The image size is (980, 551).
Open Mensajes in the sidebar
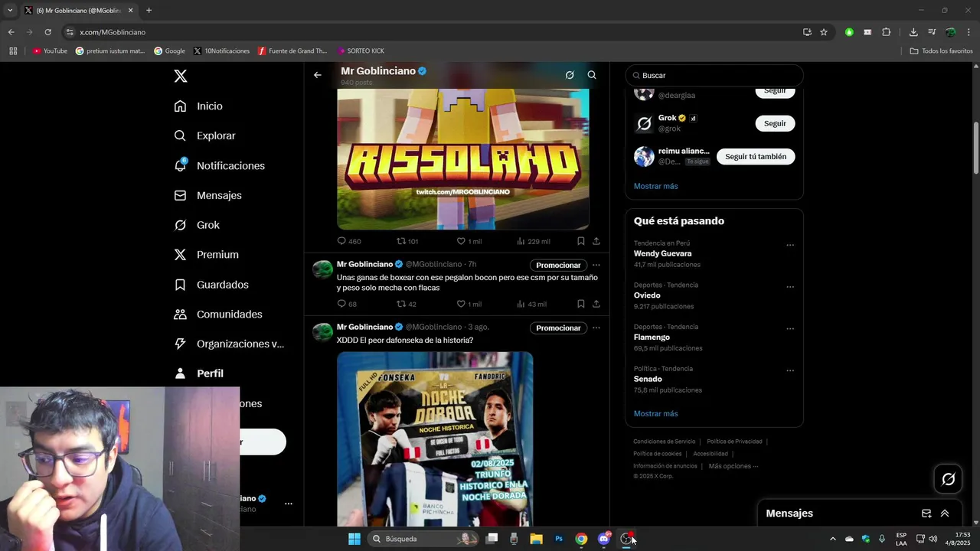(x=207, y=195)
